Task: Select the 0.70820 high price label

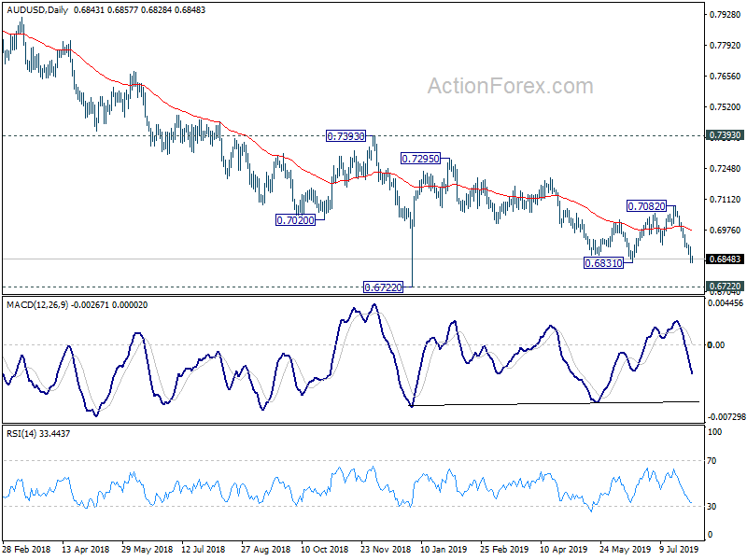Action: pos(646,206)
